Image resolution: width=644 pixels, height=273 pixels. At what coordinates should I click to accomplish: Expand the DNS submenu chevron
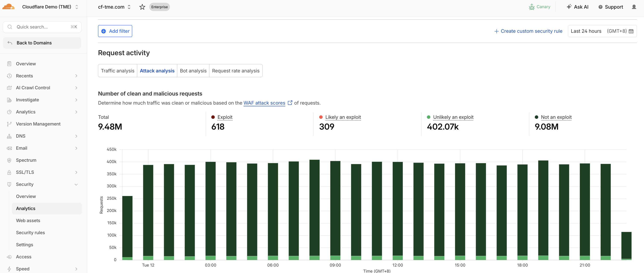[x=76, y=136]
